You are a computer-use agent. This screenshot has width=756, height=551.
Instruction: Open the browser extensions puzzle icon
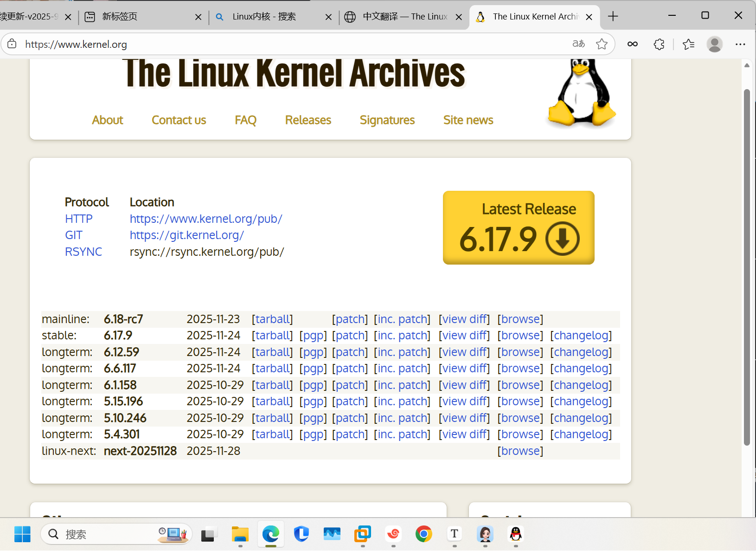(x=659, y=44)
